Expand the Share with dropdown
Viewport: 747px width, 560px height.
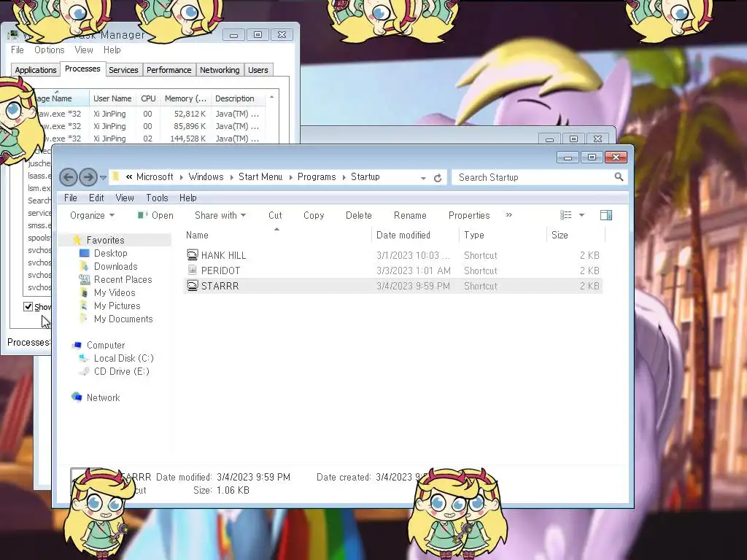(x=220, y=215)
